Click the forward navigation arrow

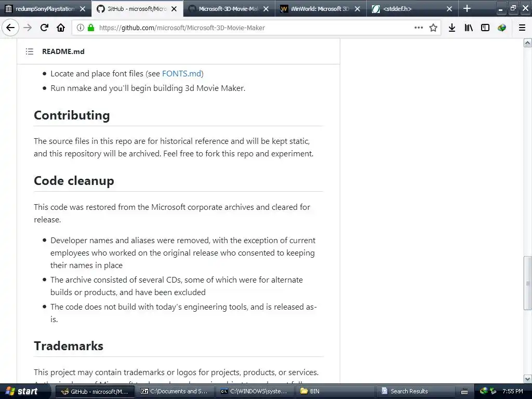pyautogui.click(x=28, y=28)
